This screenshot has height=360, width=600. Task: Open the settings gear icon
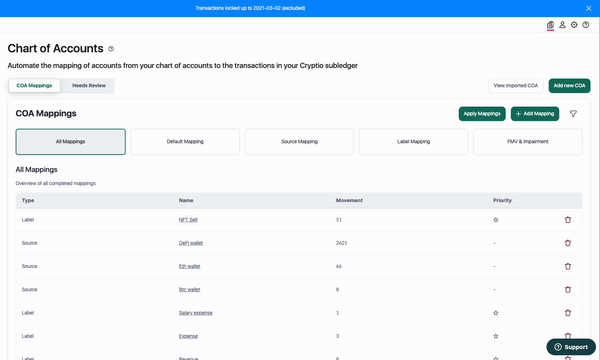point(574,25)
